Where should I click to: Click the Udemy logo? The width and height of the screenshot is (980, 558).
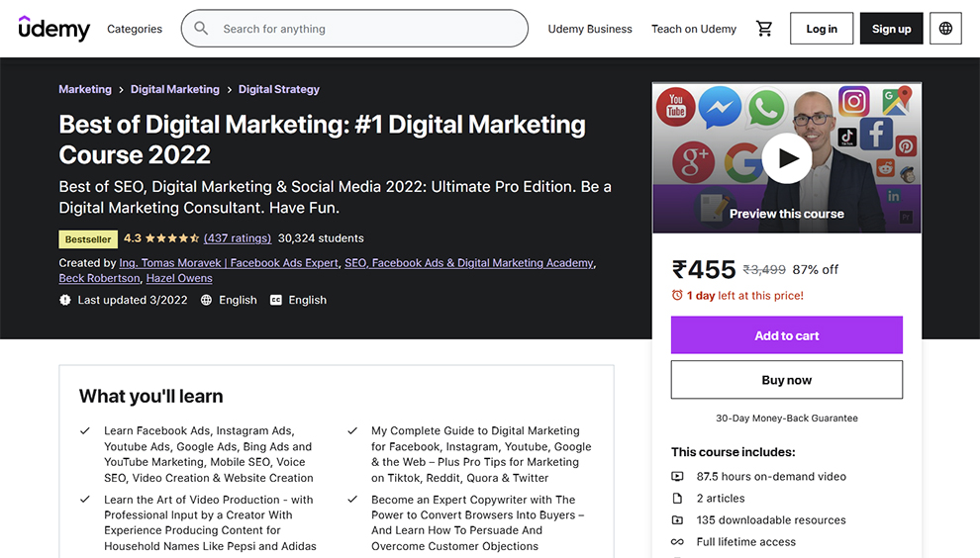click(x=54, y=29)
